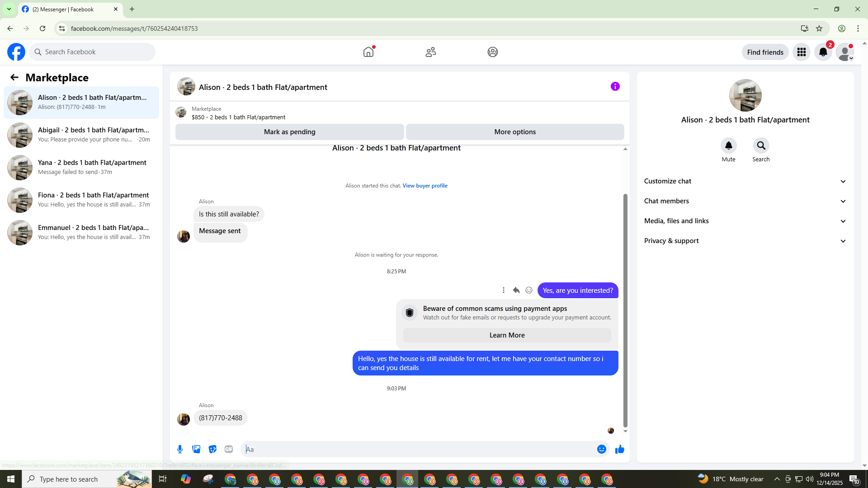The image size is (868, 488).
Task: Open View buyer profile link
Action: 425,186
